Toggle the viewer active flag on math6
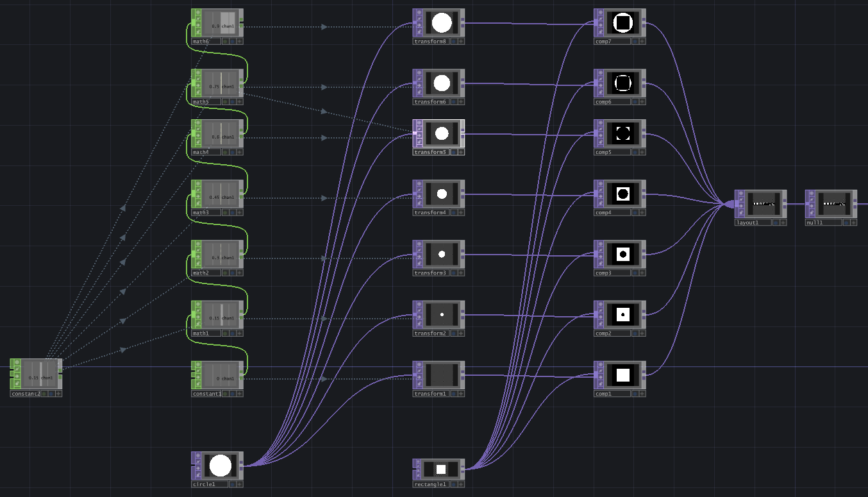Viewport: 868px width, 497px height. [198, 12]
